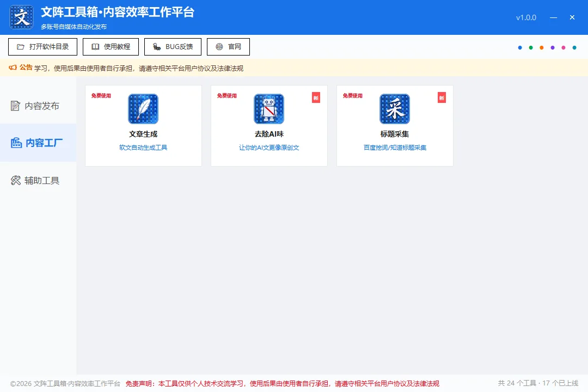Click the 多账号自媒体自动化发布 subtitle
Image resolution: width=588 pixels, height=392 pixels.
pos(74,27)
